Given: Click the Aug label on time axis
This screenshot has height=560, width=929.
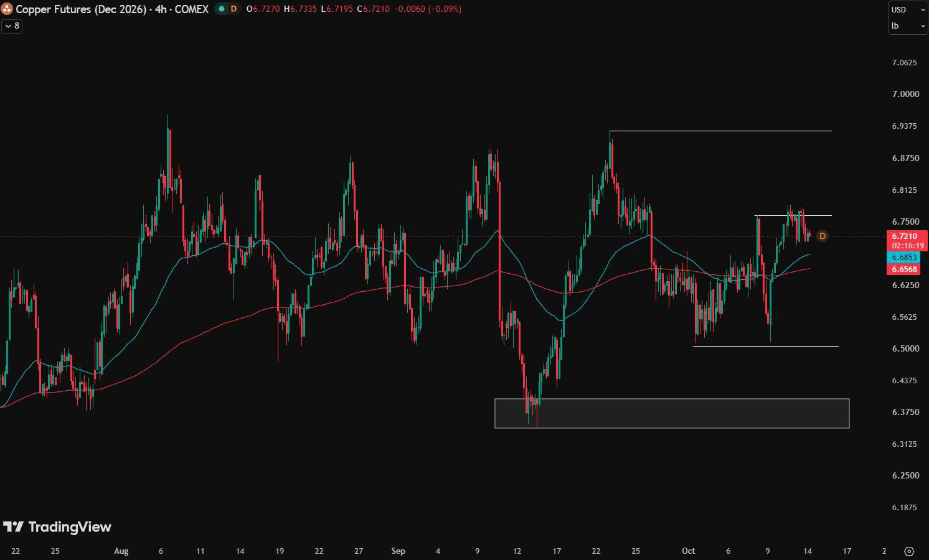Looking at the screenshot, I should [121, 551].
